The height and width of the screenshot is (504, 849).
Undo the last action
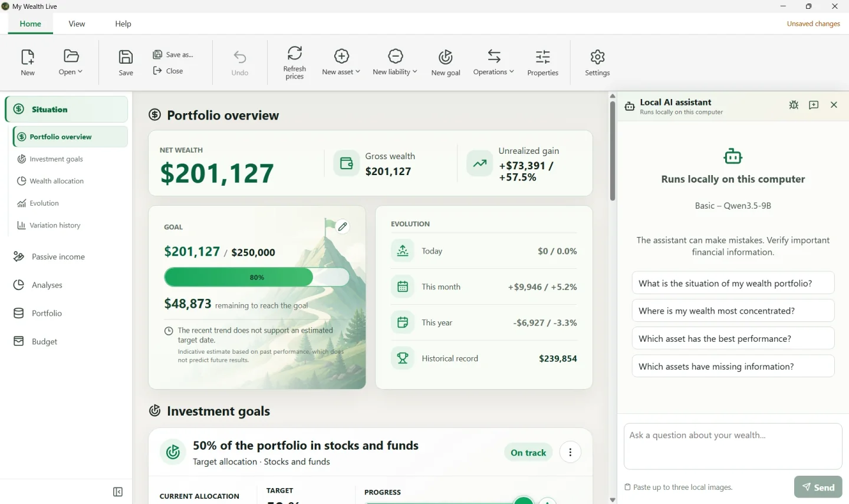point(240,62)
